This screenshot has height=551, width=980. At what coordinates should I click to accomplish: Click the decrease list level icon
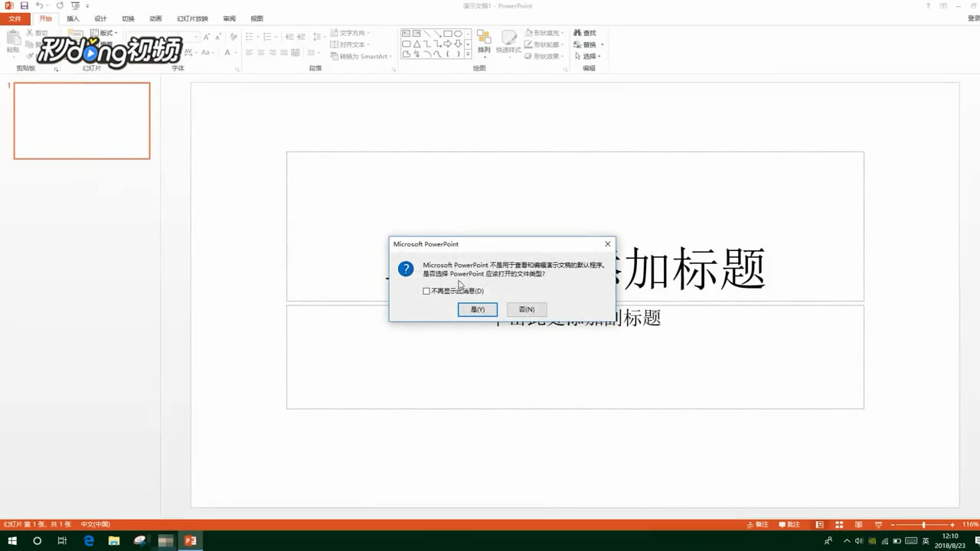point(289,37)
